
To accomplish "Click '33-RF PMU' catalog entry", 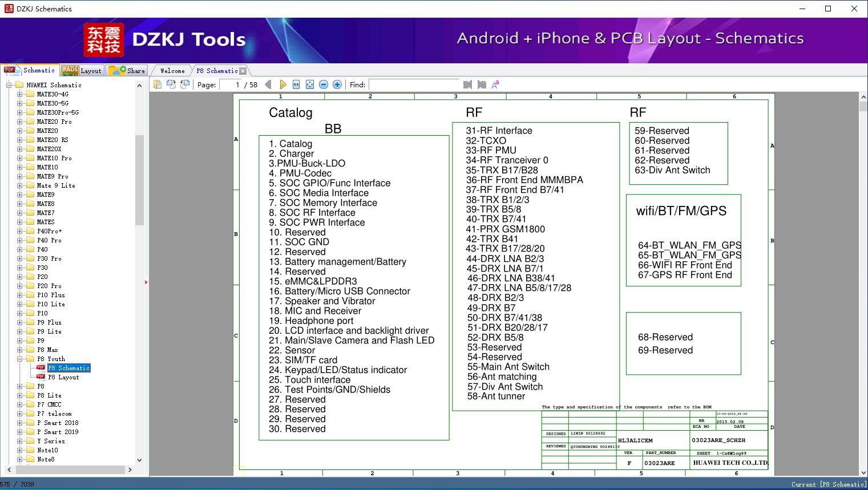I will click(491, 150).
